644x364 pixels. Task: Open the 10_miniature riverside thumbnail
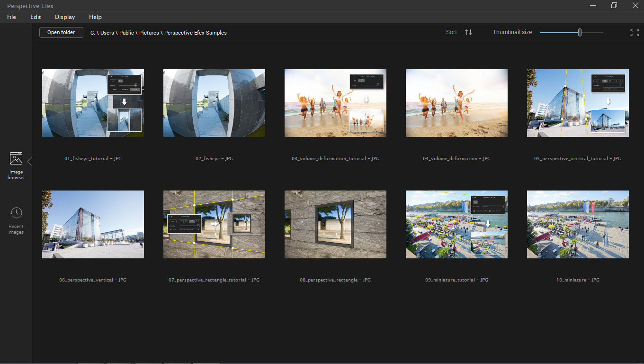click(578, 225)
